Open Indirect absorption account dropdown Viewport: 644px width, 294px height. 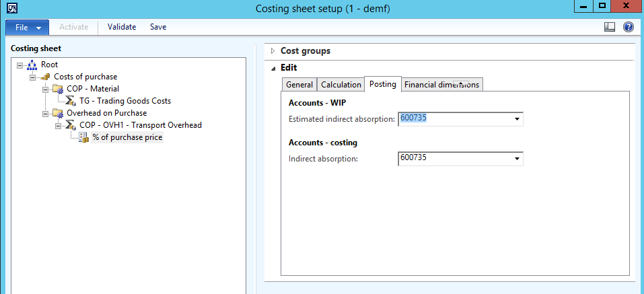coord(517,159)
